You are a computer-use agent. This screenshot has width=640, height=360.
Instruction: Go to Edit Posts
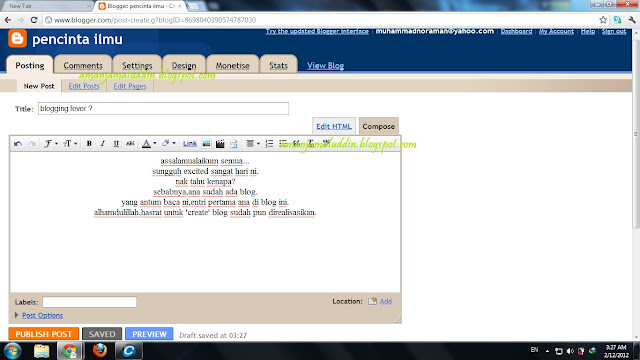[84, 86]
